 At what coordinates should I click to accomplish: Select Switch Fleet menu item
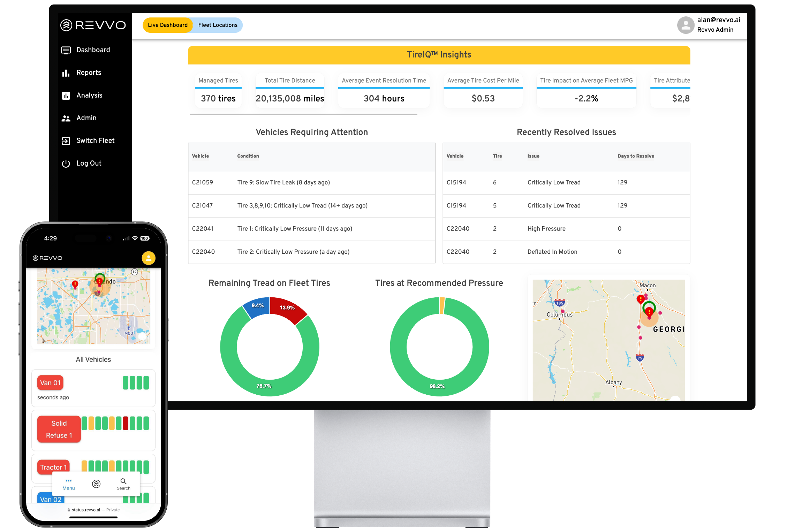click(95, 141)
